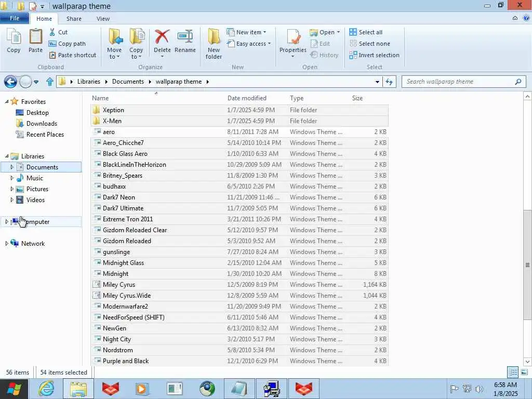Viewport: 532px width, 399px height.
Task: Select the X-Men folder
Action: (x=239, y=121)
